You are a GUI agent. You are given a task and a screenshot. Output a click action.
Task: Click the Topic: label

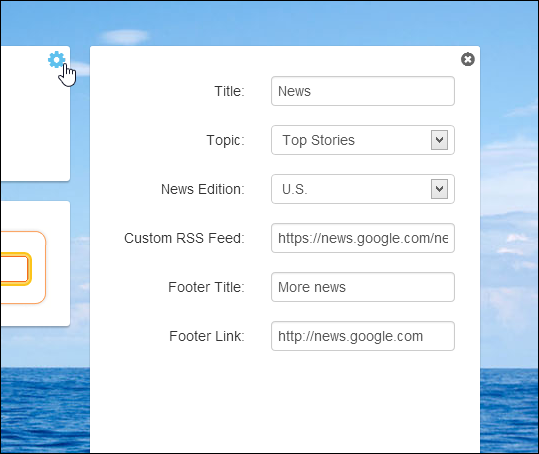click(x=225, y=140)
